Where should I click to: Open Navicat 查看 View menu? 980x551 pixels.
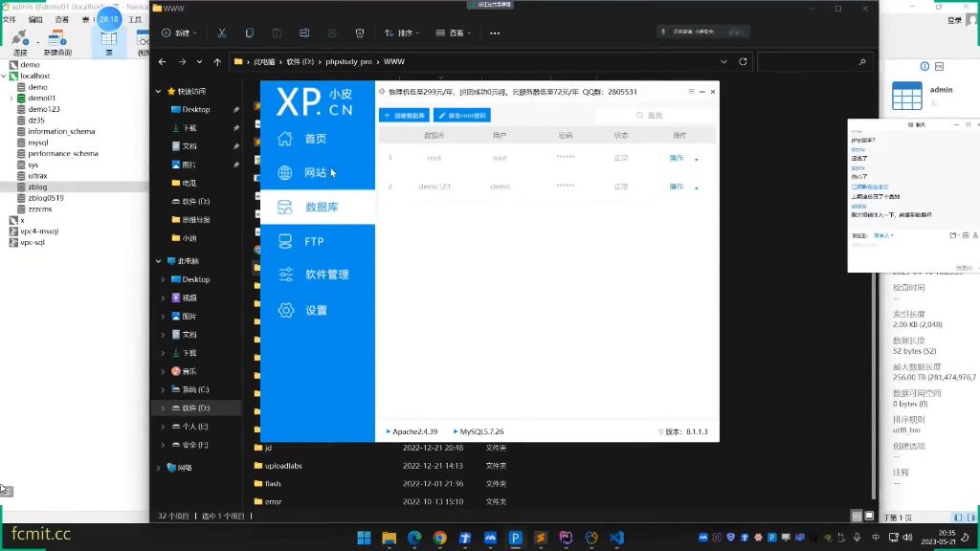[x=62, y=19]
